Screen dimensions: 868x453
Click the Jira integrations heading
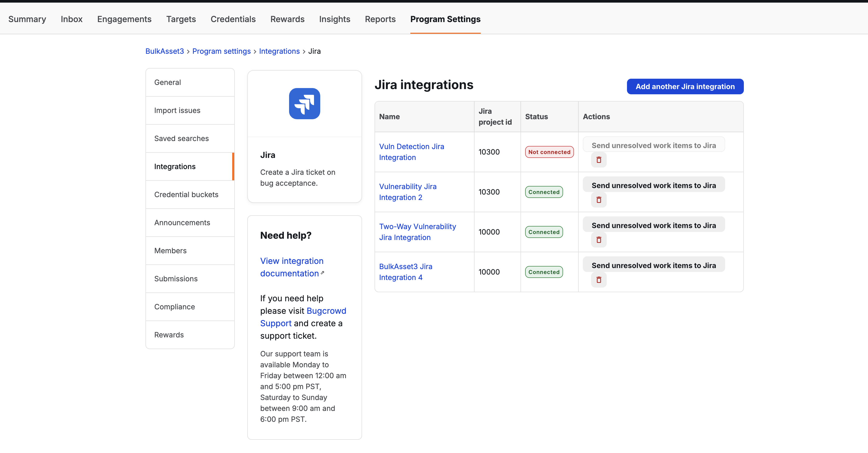click(424, 85)
